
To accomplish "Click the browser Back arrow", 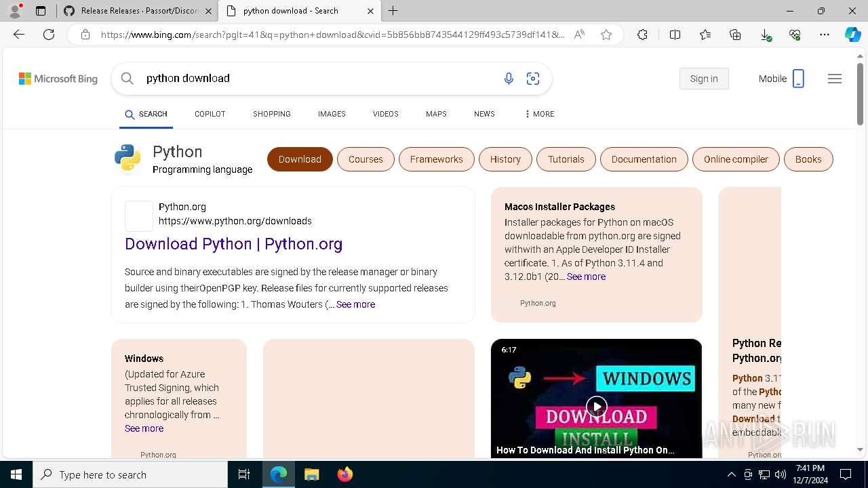I will pos(19,35).
